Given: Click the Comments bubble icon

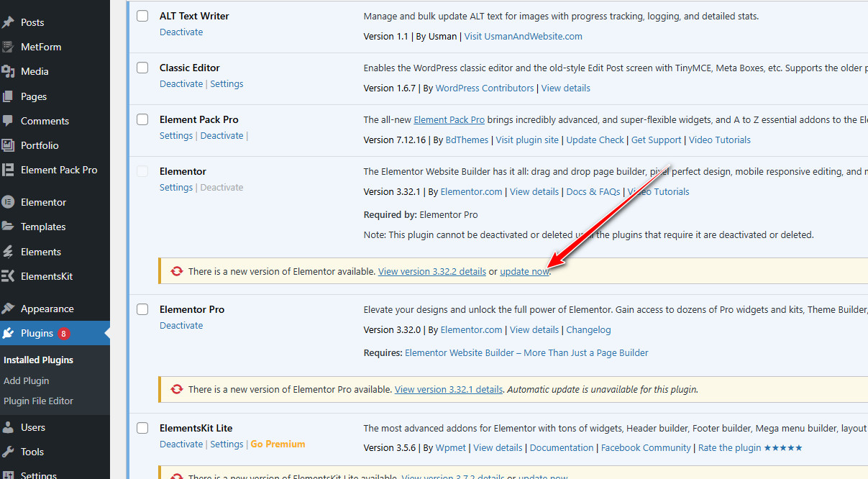Looking at the screenshot, I should tap(8, 121).
